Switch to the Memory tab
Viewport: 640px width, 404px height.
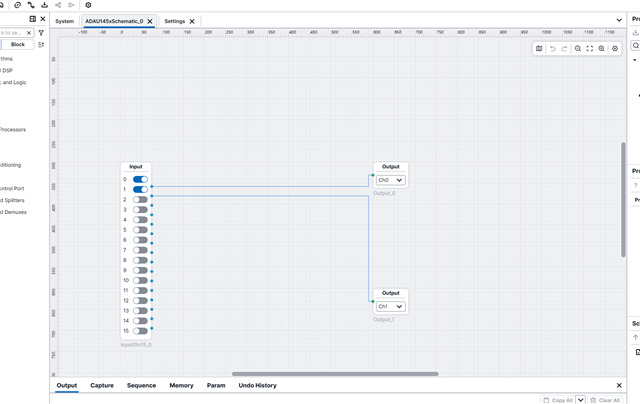point(181,385)
